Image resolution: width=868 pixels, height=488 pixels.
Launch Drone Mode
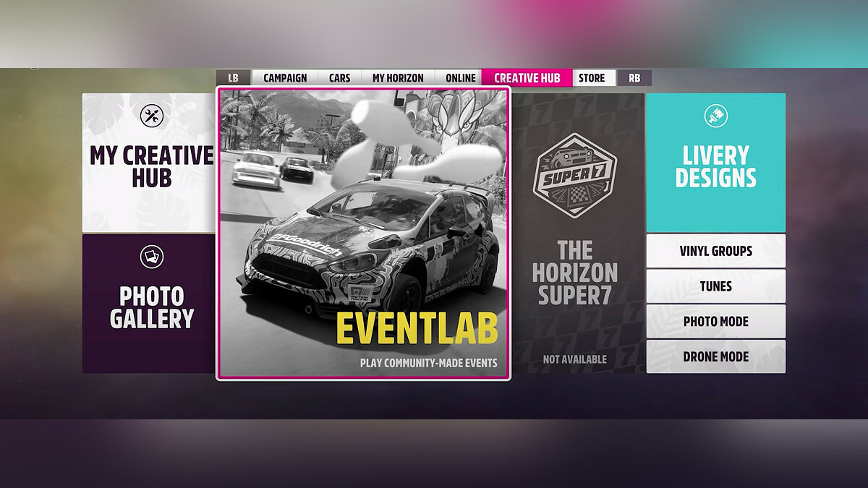pos(715,356)
